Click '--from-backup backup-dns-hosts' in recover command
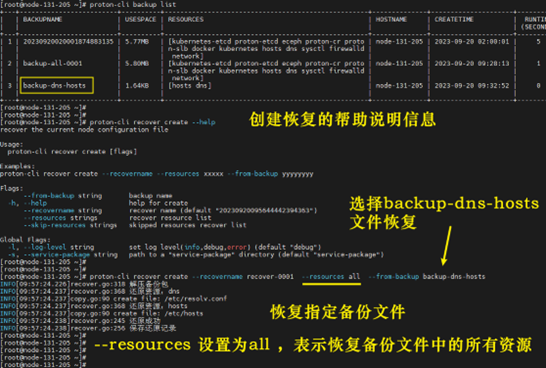This screenshot has height=368, width=546. (x=427, y=276)
